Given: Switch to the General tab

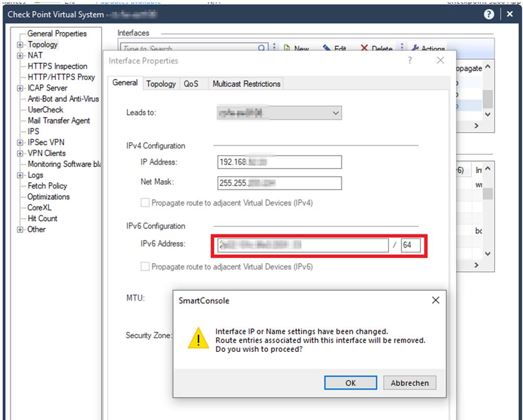Looking at the screenshot, I should click(x=125, y=83).
